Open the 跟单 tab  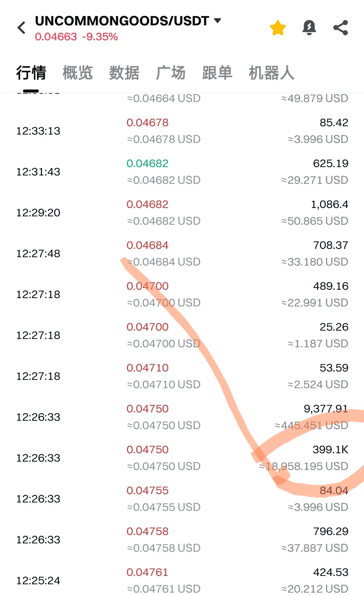(x=217, y=73)
